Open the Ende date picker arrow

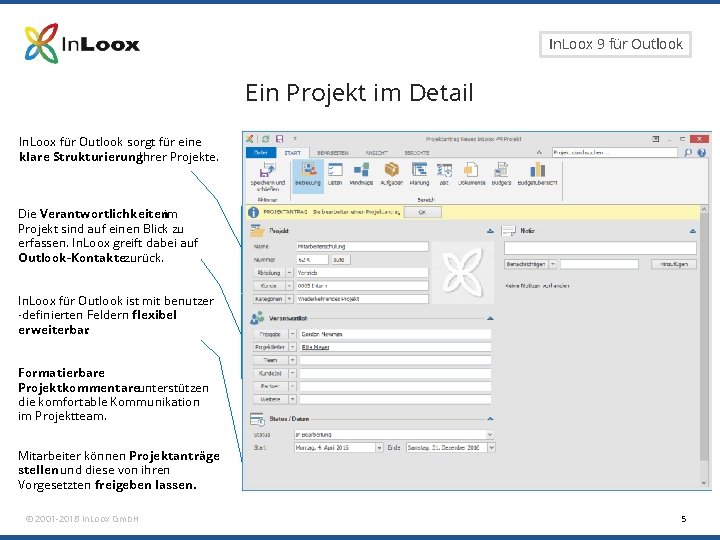491,447
